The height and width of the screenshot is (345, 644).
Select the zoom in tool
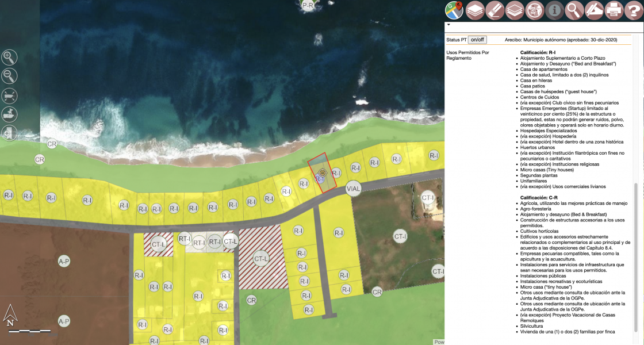click(x=10, y=57)
